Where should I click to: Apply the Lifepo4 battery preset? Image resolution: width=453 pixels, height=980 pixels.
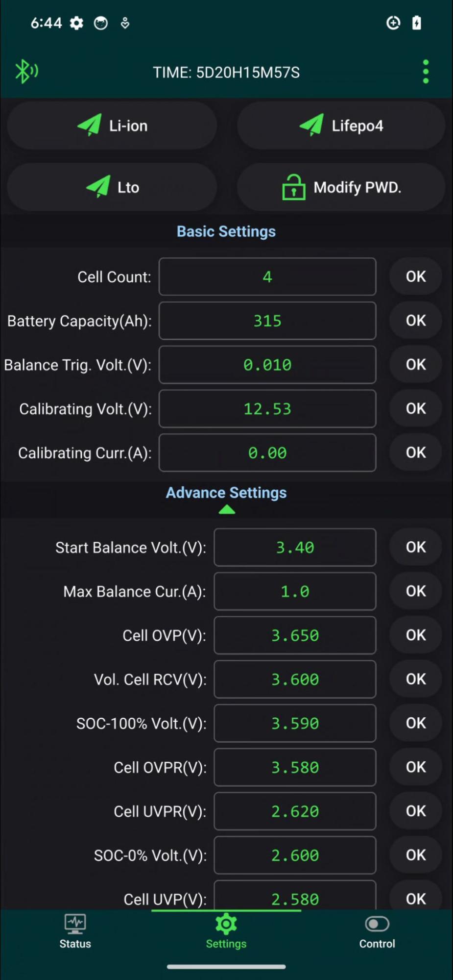[341, 126]
